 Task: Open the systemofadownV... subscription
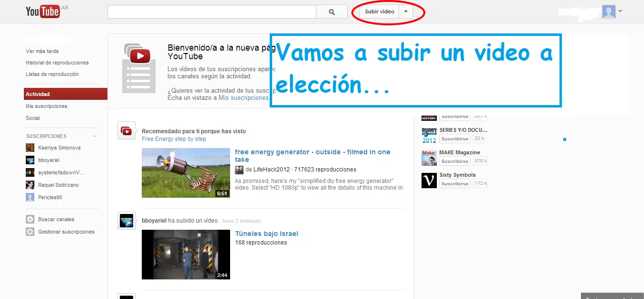pyautogui.click(x=61, y=172)
